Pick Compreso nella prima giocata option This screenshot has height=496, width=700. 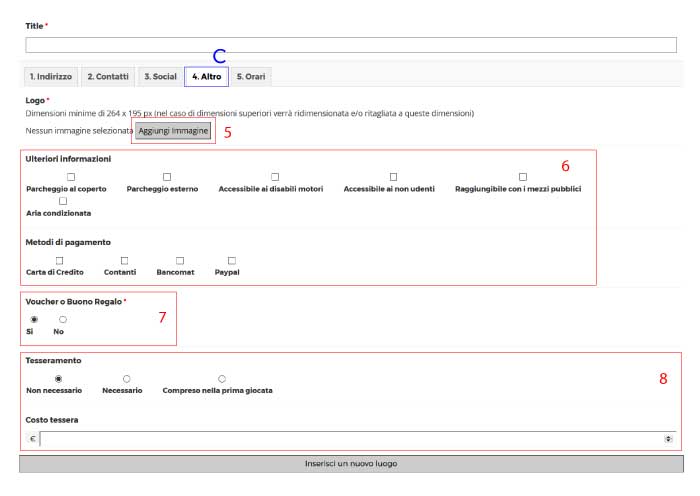[x=222, y=379]
